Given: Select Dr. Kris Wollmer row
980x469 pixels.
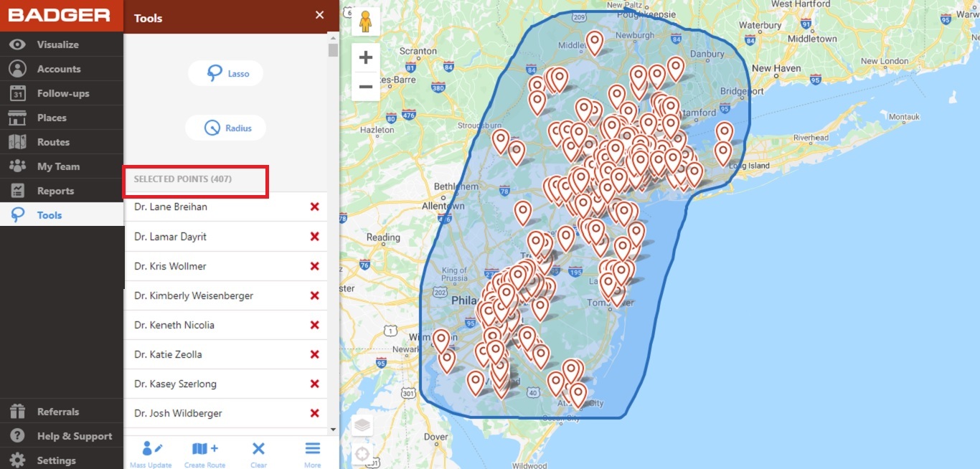Looking at the screenshot, I should pos(226,266).
